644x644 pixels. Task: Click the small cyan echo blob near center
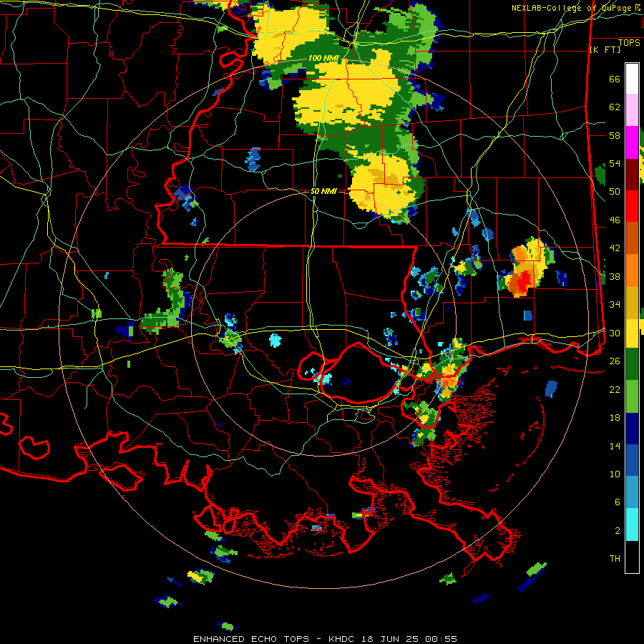click(x=275, y=341)
